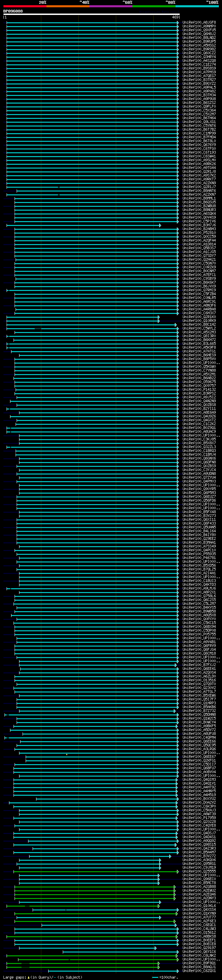Click the orange ~40% identity legend segment
This screenshot has width=222, height=980.
pos(68,6)
